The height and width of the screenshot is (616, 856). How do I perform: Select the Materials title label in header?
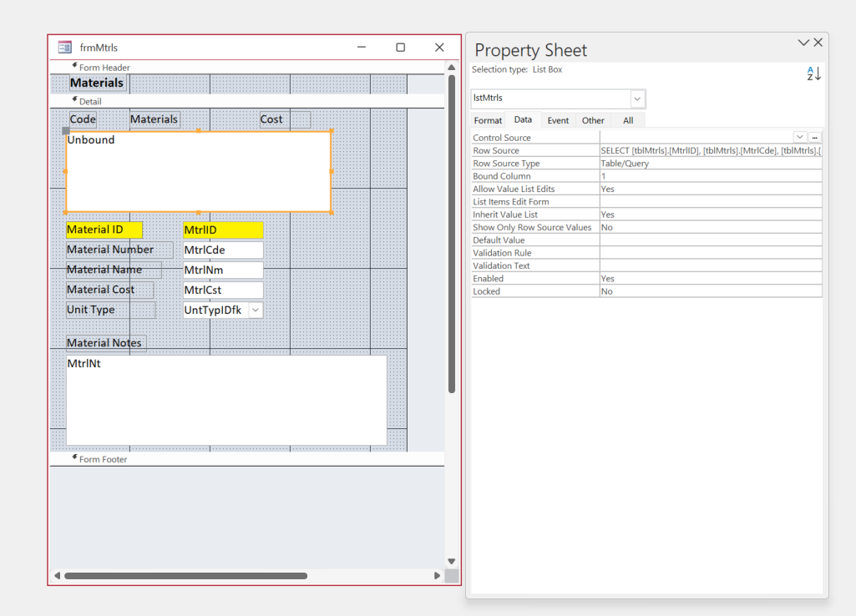(x=97, y=83)
